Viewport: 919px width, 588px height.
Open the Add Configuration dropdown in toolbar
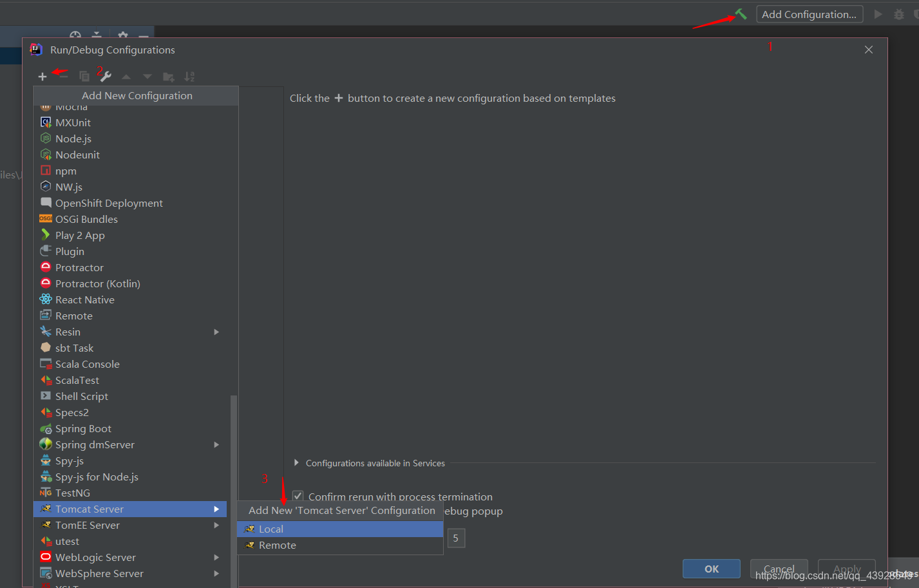[810, 14]
